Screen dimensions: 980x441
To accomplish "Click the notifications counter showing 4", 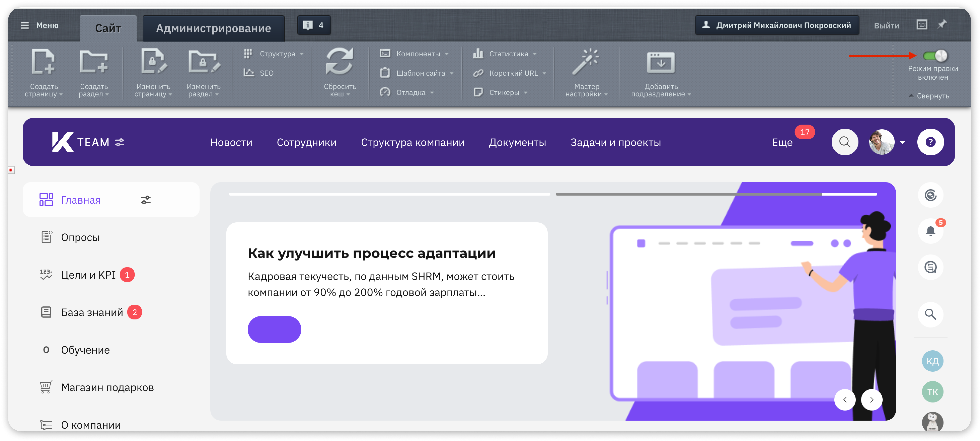I will click(314, 25).
